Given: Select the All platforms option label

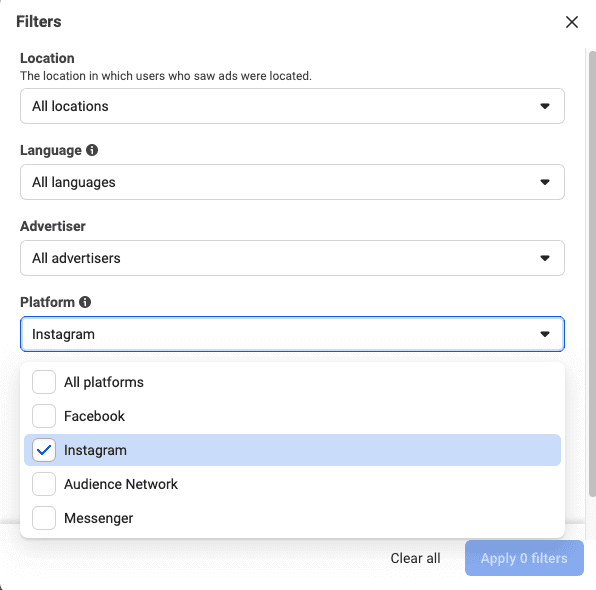Looking at the screenshot, I should coord(104,382).
